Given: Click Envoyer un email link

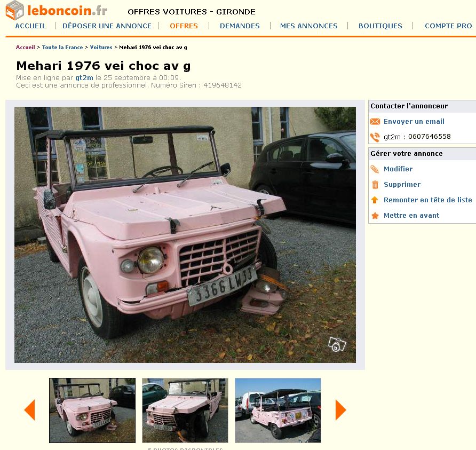Looking at the screenshot, I should (x=414, y=122).
